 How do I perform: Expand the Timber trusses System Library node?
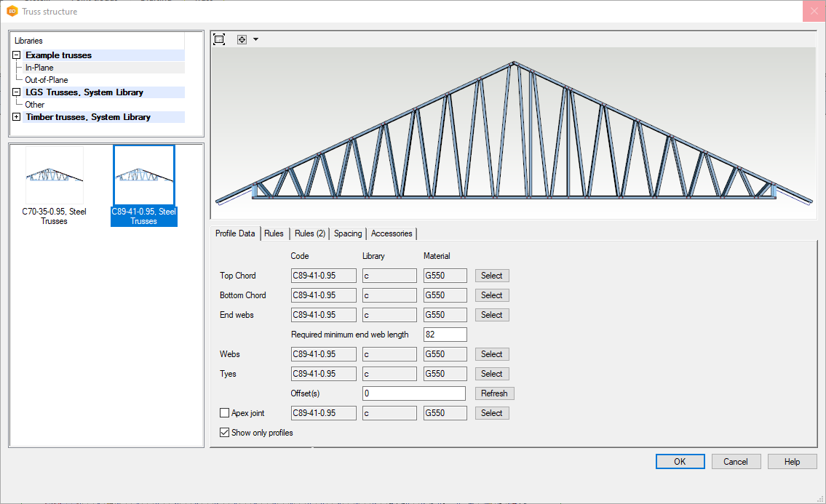click(x=16, y=117)
